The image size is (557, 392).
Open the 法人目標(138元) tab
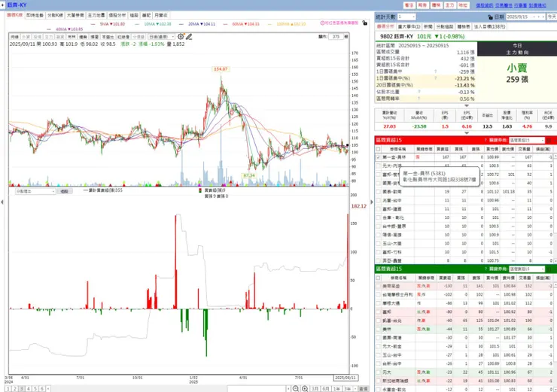490,26
